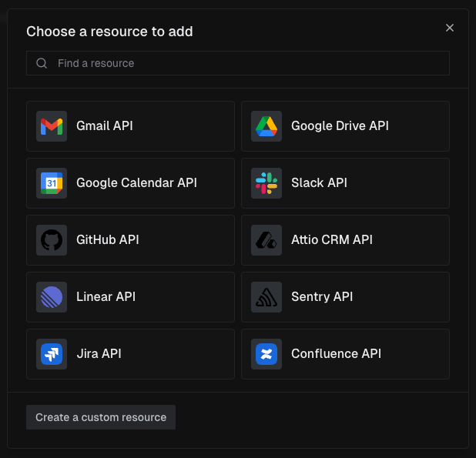
Task: Pick Attio CRM API text
Action: click(332, 240)
